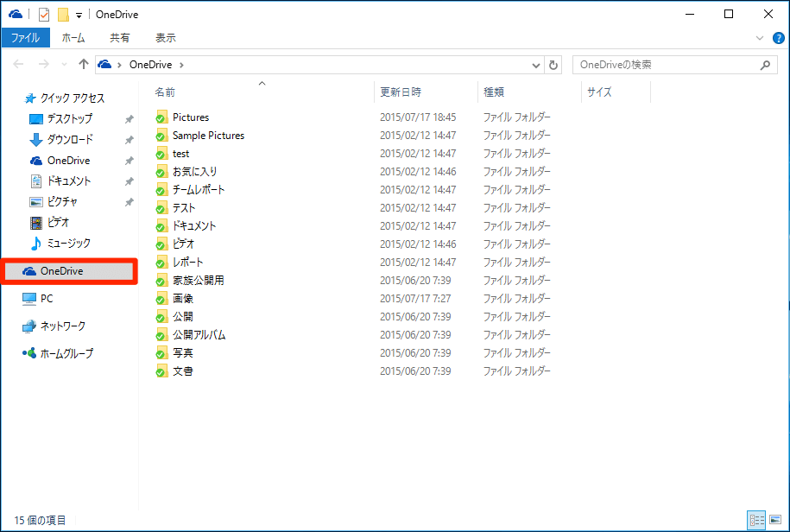
Task: Switch to the 表示 ribbon tab
Action: tap(166, 38)
